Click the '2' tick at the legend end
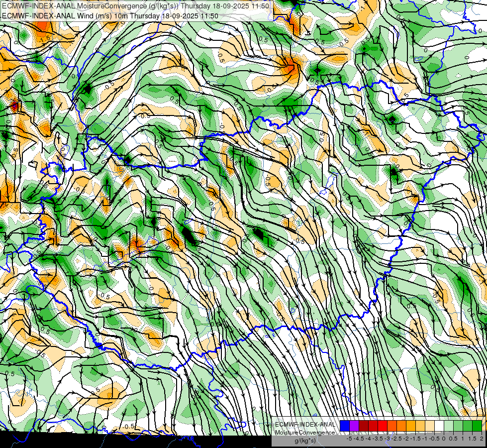Screen dimensions: 487x448 (482, 439)
